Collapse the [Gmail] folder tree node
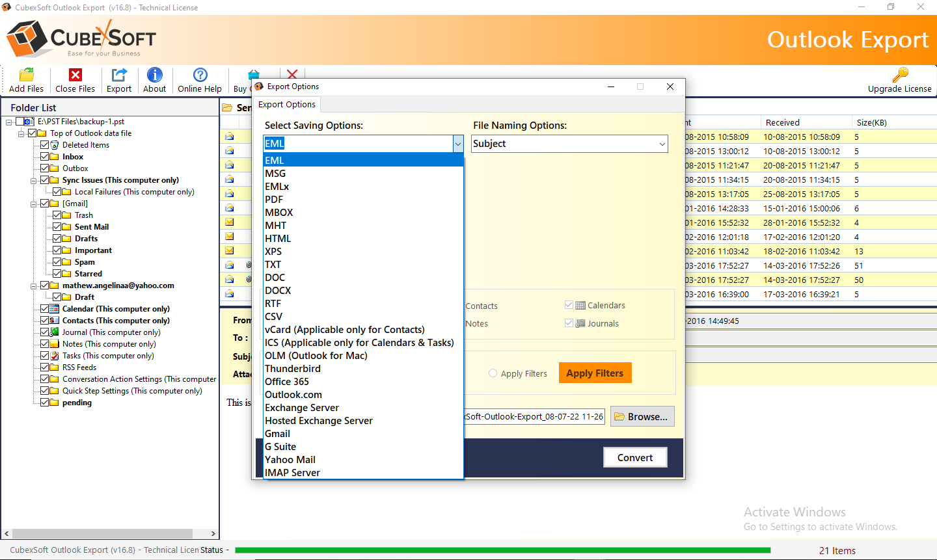The height and width of the screenshot is (560, 937). pos(33,204)
